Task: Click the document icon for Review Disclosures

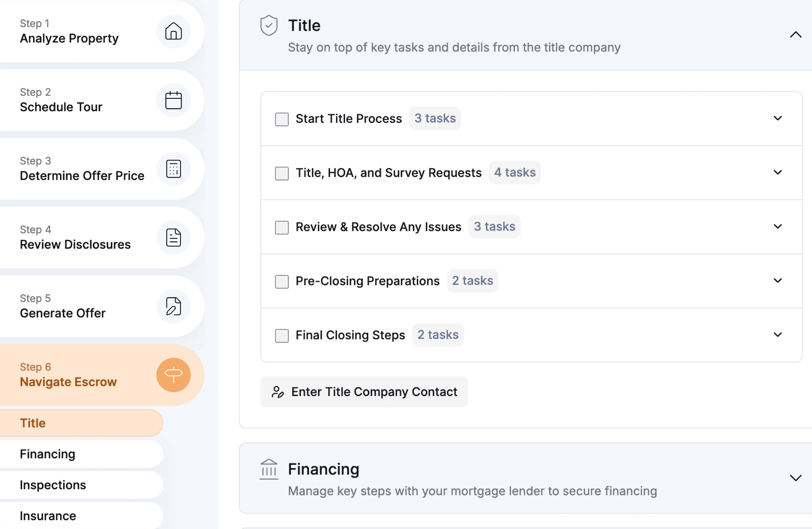Action: coord(173,237)
